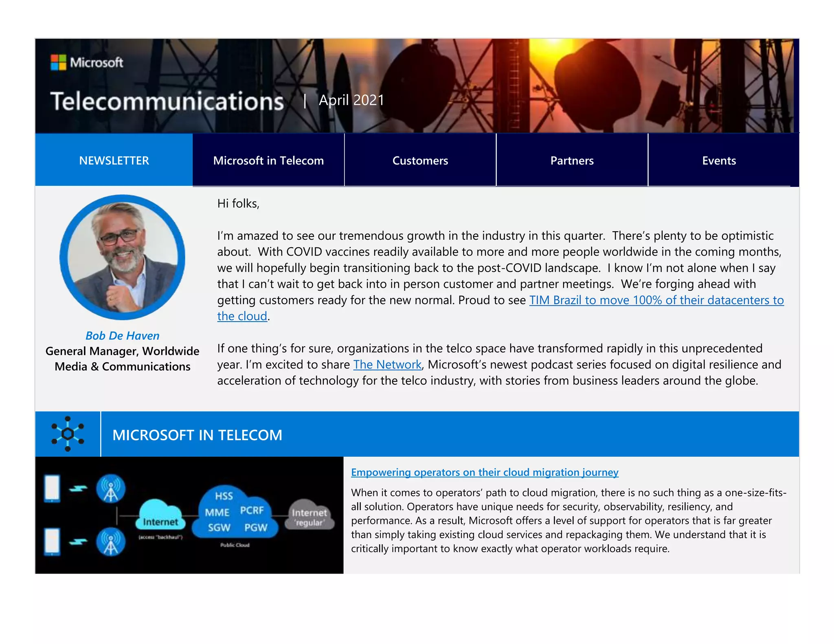Click Bob De Haven's profile photo

coord(122,257)
